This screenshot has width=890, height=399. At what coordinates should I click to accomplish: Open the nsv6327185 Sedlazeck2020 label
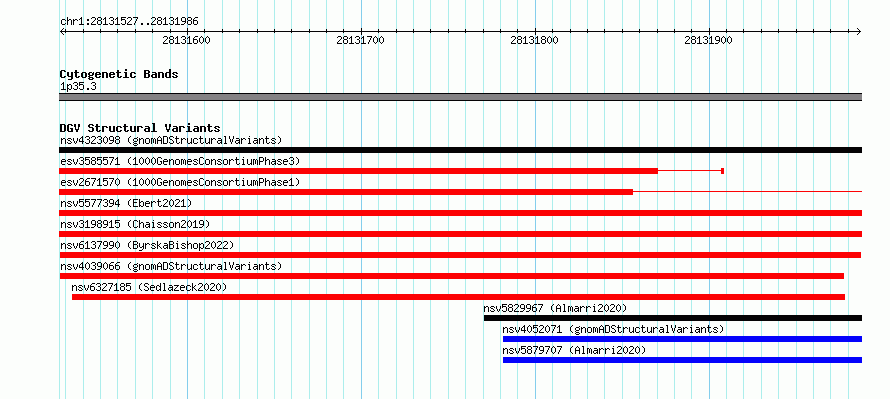(x=149, y=287)
